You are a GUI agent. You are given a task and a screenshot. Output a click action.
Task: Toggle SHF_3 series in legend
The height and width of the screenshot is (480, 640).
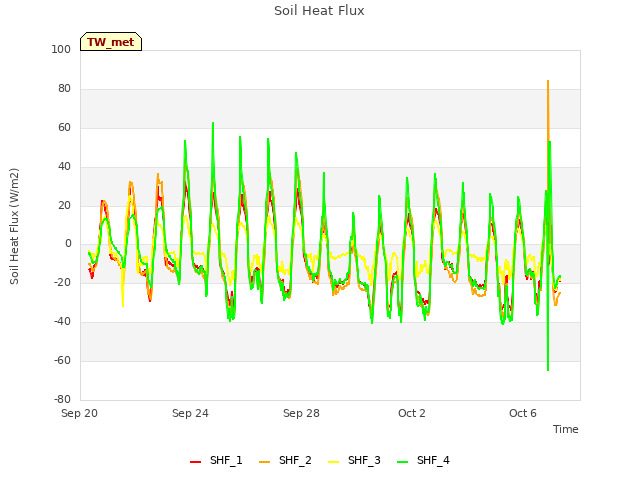click(354, 460)
